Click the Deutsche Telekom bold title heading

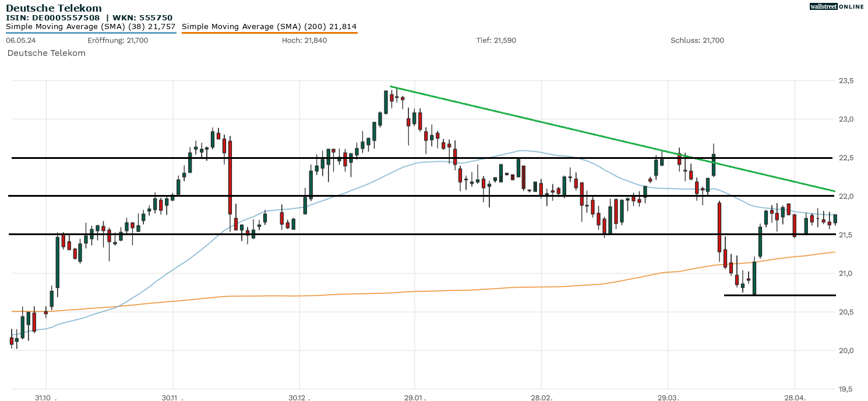pyautogui.click(x=54, y=8)
